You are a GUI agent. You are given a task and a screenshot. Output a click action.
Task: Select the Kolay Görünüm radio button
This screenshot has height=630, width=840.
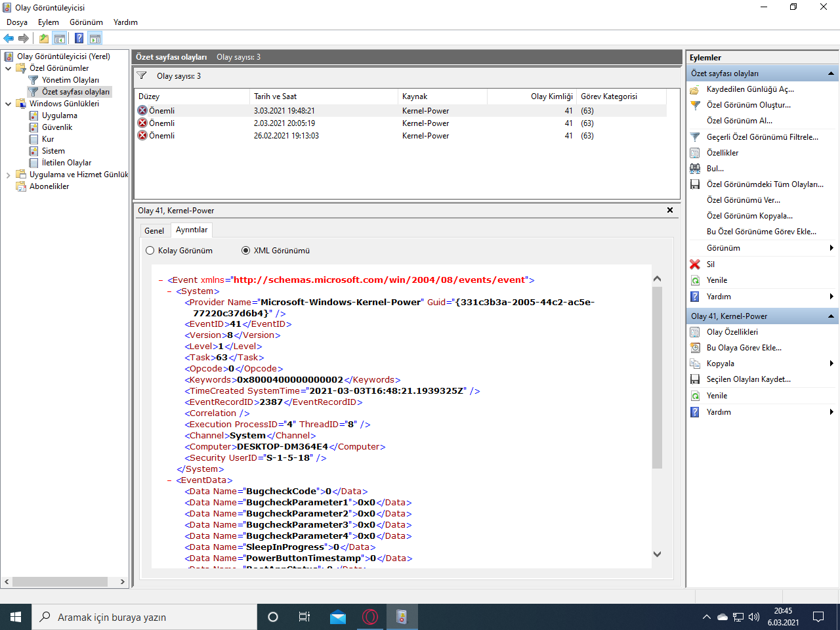[150, 251]
